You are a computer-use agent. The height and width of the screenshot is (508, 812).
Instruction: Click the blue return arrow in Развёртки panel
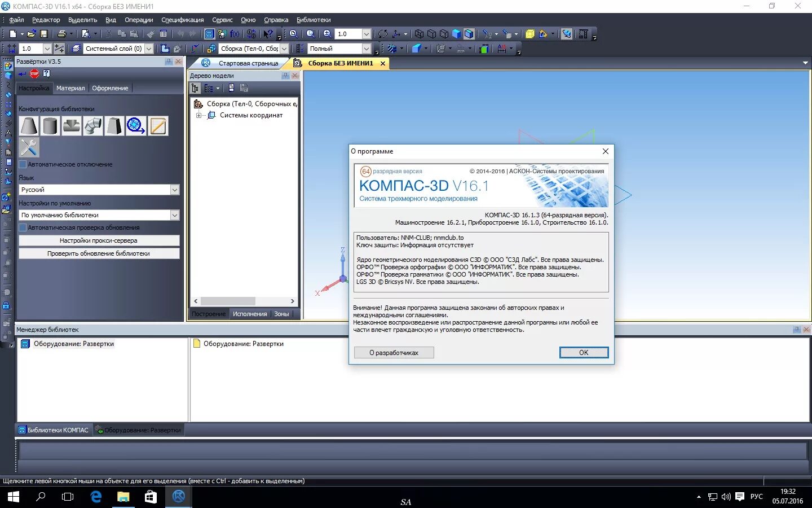click(22, 74)
